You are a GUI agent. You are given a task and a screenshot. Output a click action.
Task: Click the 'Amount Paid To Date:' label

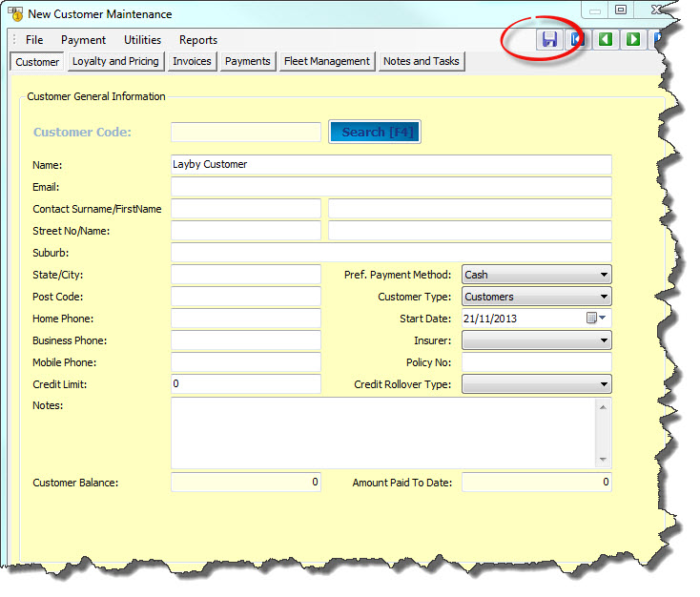[x=401, y=483]
